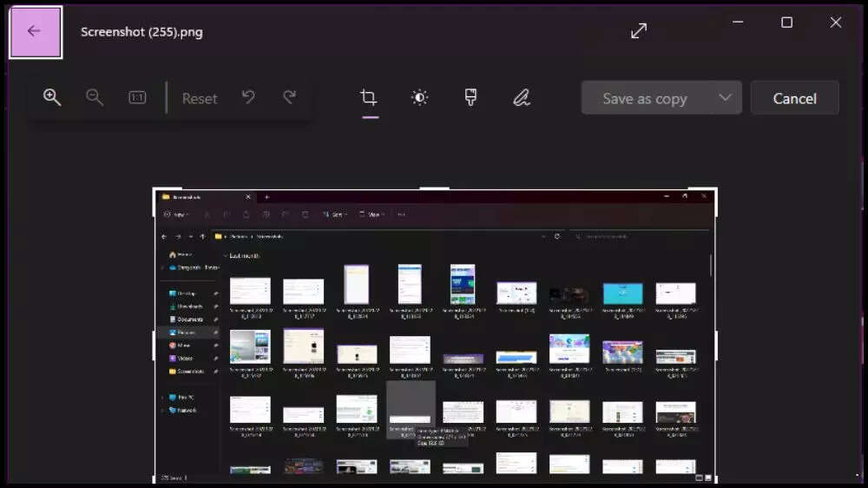Click Save as copy
868x488 pixels.
(x=645, y=98)
